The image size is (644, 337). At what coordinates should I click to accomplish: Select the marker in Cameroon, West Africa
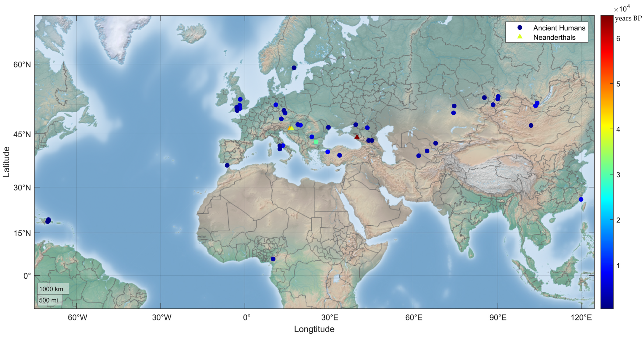coord(273,259)
